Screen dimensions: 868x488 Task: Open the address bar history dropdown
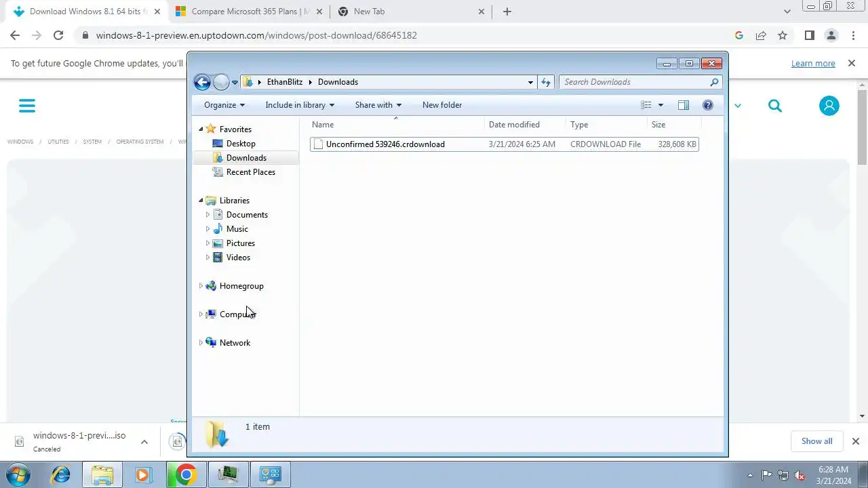(x=530, y=82)
